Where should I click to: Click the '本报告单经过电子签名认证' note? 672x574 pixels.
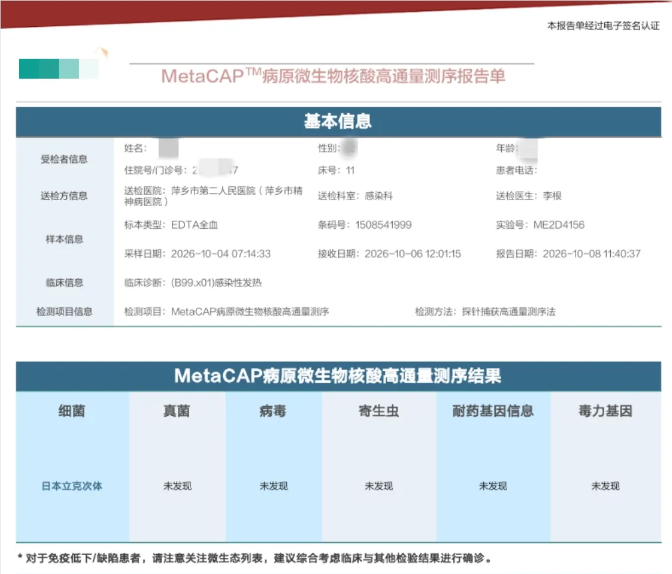coord(603,26)
